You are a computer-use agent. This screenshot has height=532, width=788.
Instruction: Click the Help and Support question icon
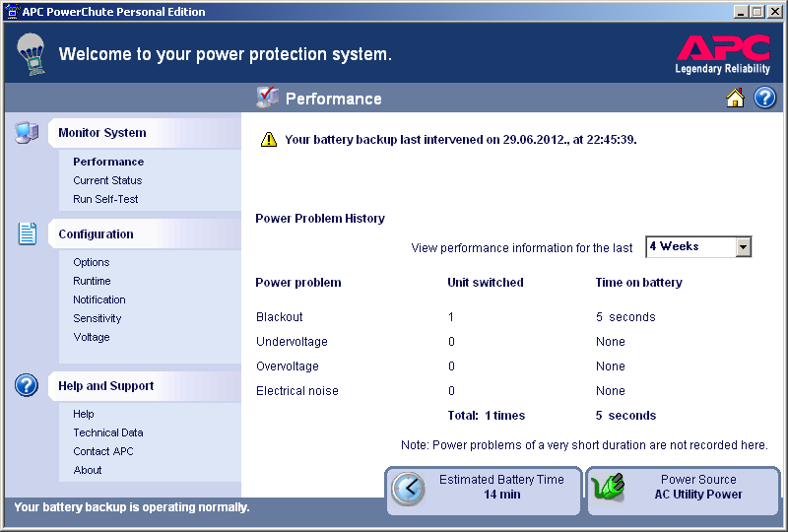point(27,386)
